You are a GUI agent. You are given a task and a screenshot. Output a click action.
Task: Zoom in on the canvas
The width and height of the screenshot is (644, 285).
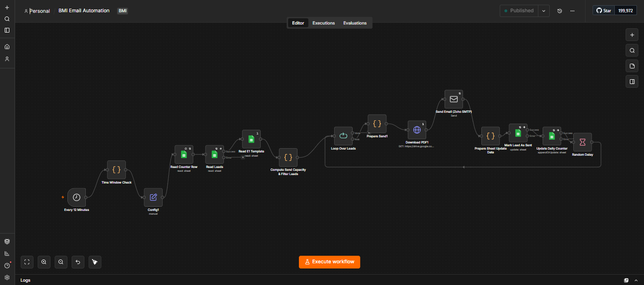pos(44,262)
